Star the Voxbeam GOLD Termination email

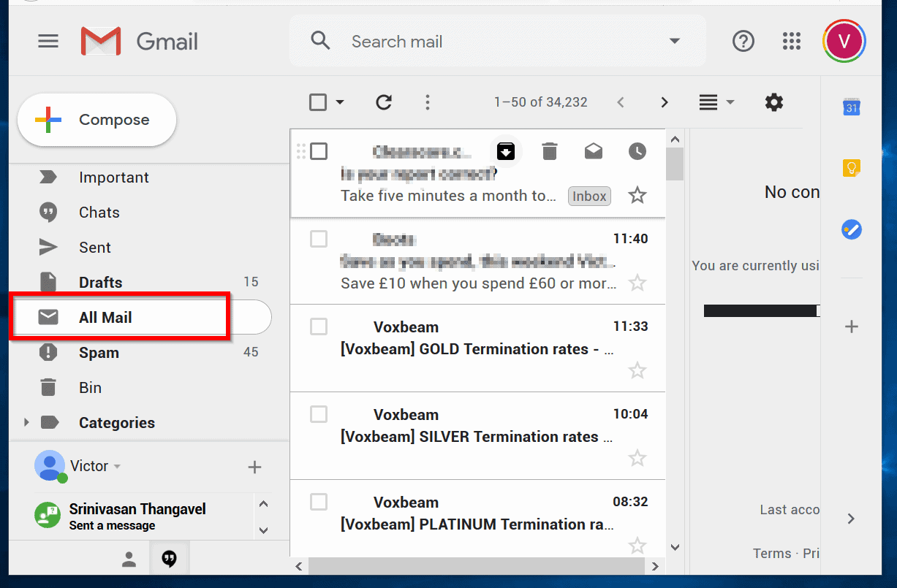pyautogui.click(x=637, y=370)
